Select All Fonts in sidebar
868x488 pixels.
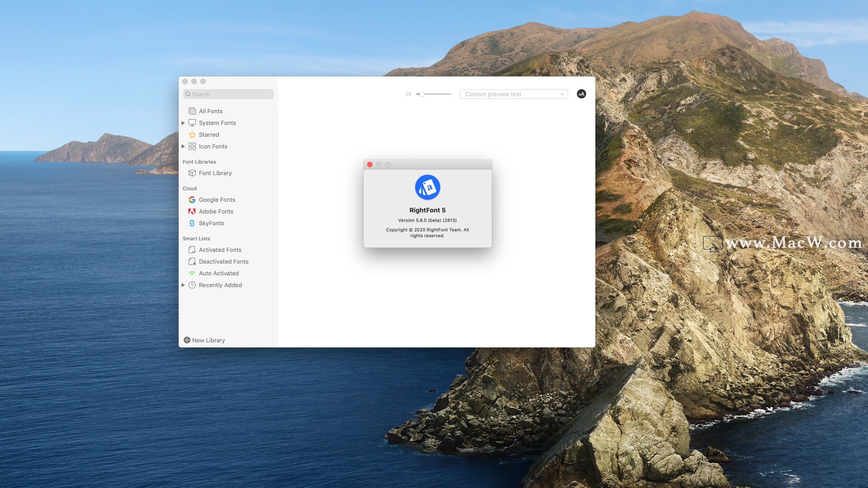point(210,111)
